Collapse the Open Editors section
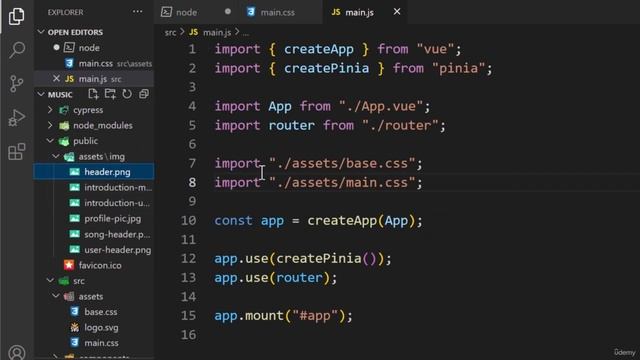This screenshot has height=360, width=640. click(x=41, y=32)
